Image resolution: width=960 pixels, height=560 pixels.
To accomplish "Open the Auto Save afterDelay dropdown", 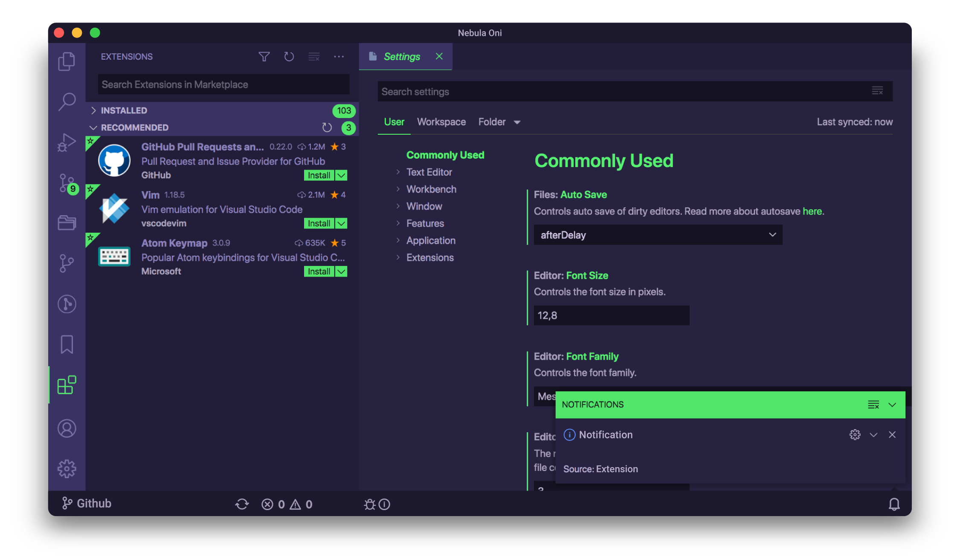I will pyautogui.click(x=658, y=235).
